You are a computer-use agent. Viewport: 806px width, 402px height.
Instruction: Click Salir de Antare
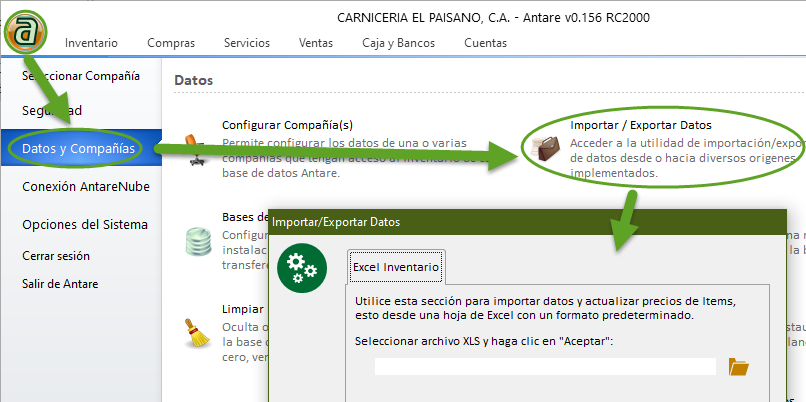point(60,283)
